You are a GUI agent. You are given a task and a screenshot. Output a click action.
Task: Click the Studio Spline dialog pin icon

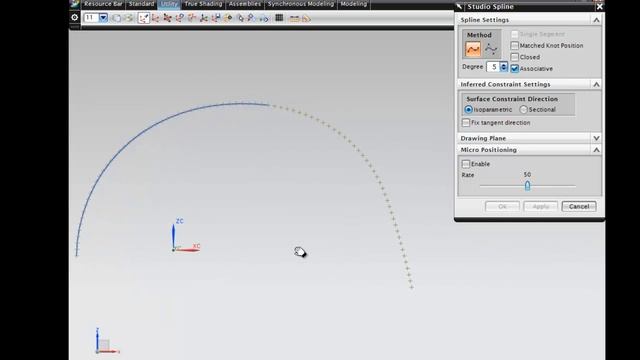click(x=459, y=7)
